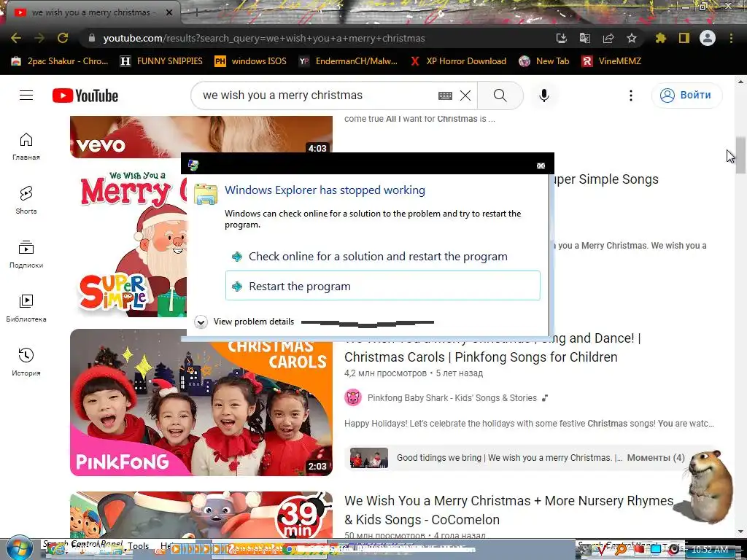Open Shorts in the sidebar

coord(26,201)
